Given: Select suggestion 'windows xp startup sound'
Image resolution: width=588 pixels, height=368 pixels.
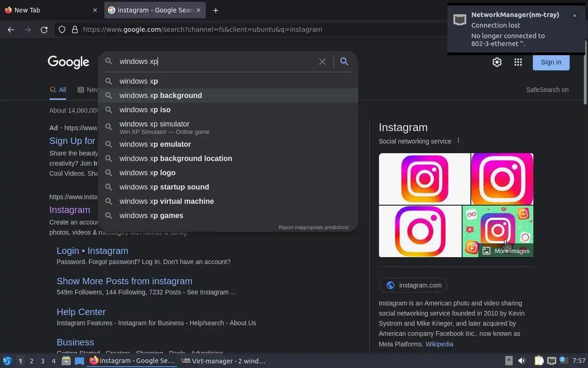Looking at the screenshot, I should point(228,187).
